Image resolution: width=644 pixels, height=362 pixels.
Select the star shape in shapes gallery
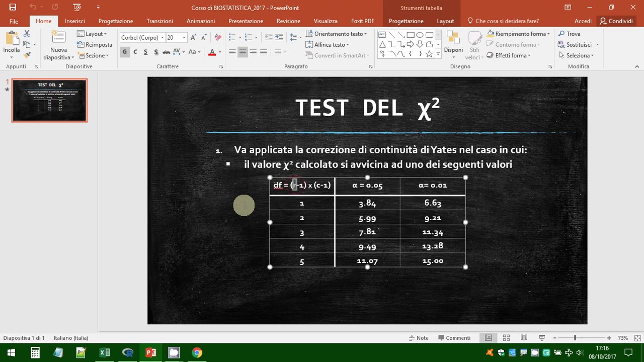429,53
